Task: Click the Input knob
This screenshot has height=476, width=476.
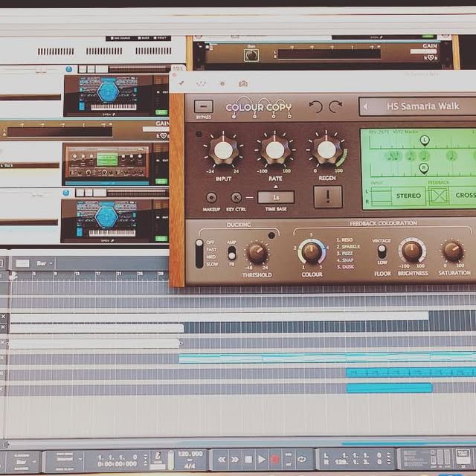Action: click(223, 150)
